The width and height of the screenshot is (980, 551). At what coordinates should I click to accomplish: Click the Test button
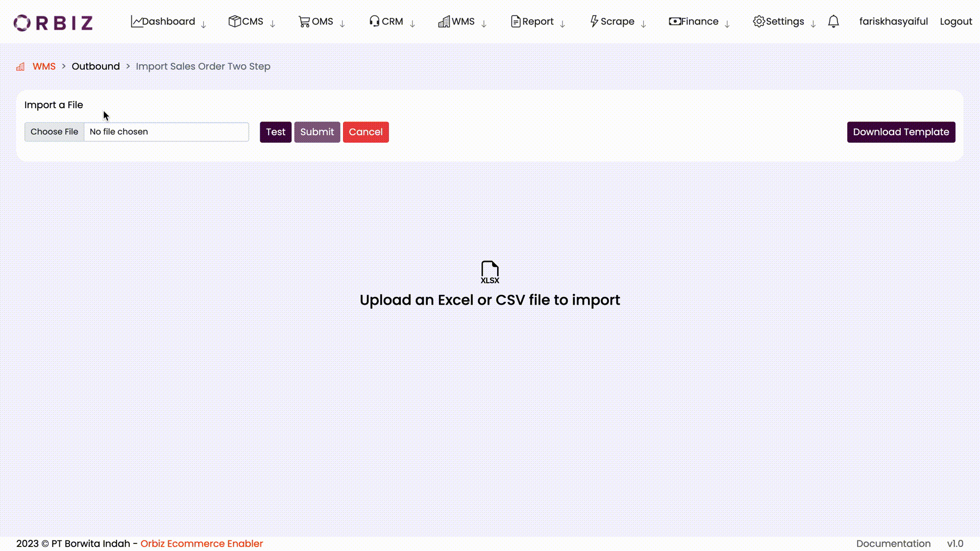click(275, 132)
